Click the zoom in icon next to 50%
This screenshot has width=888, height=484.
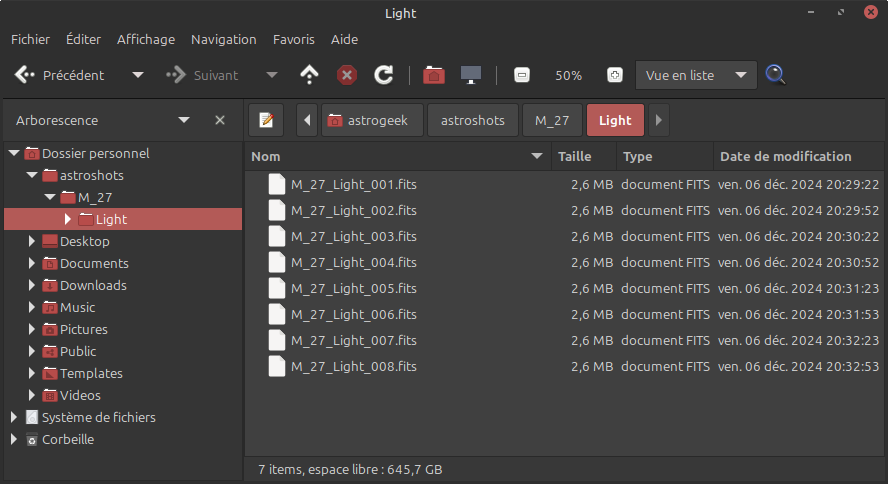click(x=615, y=75)
